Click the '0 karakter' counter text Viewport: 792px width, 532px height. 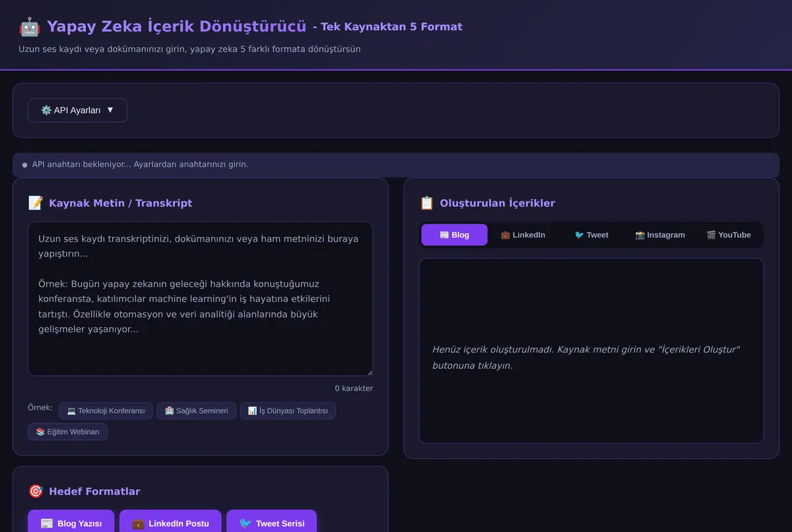pos(354,388)
